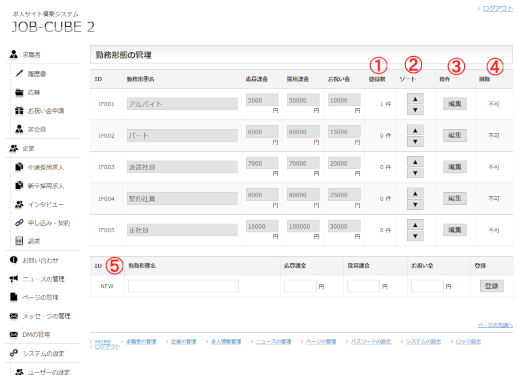Edit the IF005 正社員 row
Viewport: 518px width, 375px height.
point(455,230)
